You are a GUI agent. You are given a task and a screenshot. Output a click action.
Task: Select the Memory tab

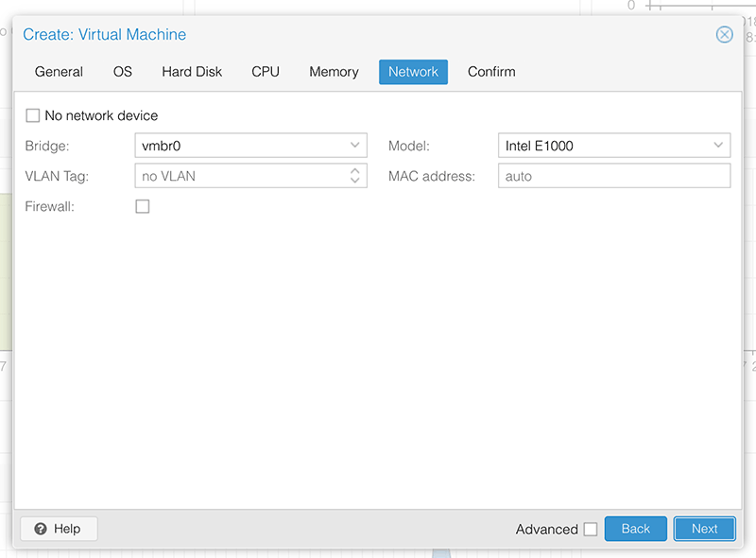[334, 72]
